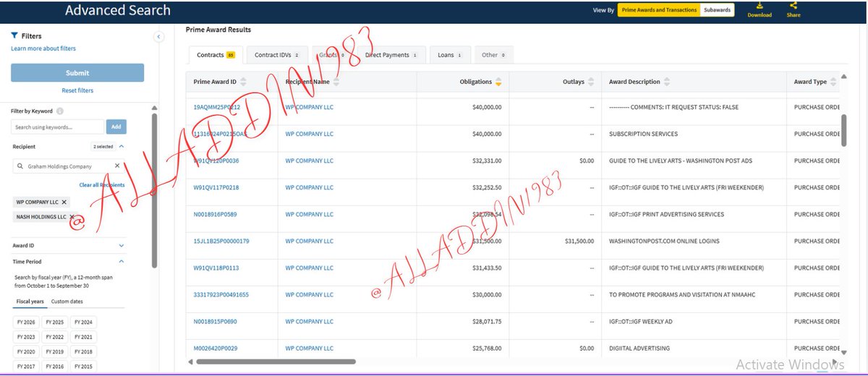Open WP COMPANY LLC in SUBSCRIPTION SERVICES row
868x376 pixels.
tap(310, 134)
